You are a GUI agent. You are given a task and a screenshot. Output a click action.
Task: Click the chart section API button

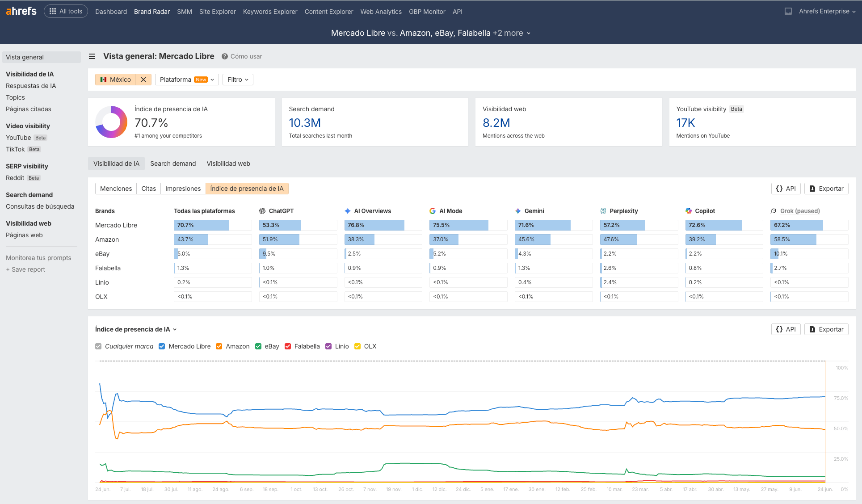786,329
